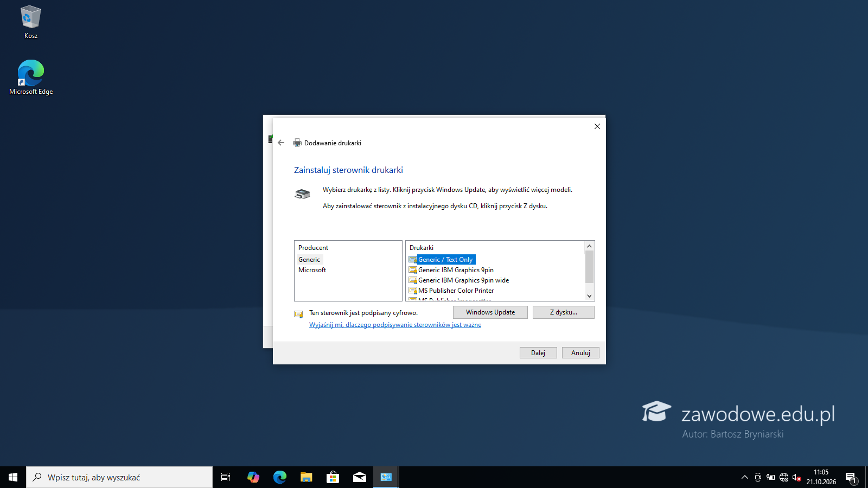This screenshot has height=488, width=868.
Task: Open Task View from taskbar
Action: (226, 477)
